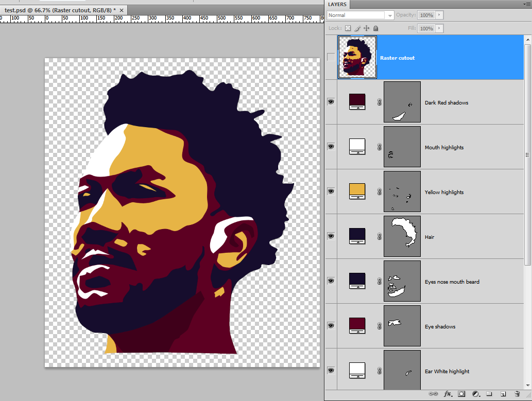Click the Yellow highlights layer name
Screen dimensions: 532x401
coord(444,193)
